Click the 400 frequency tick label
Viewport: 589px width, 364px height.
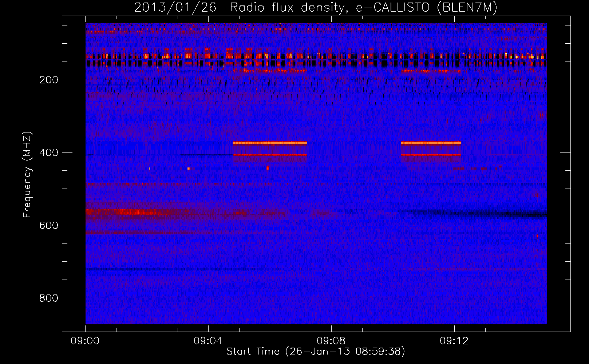point(49,153)
